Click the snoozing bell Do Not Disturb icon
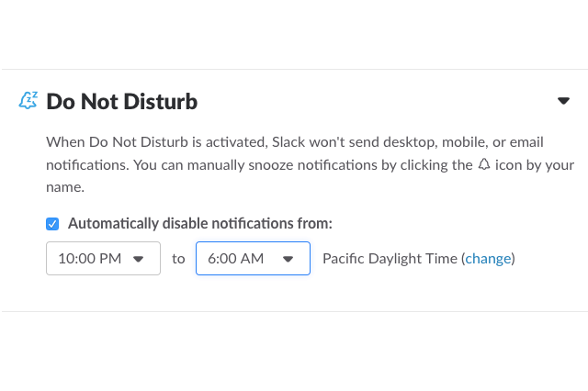Screen dimensions: 588x391 pos(28,100)
